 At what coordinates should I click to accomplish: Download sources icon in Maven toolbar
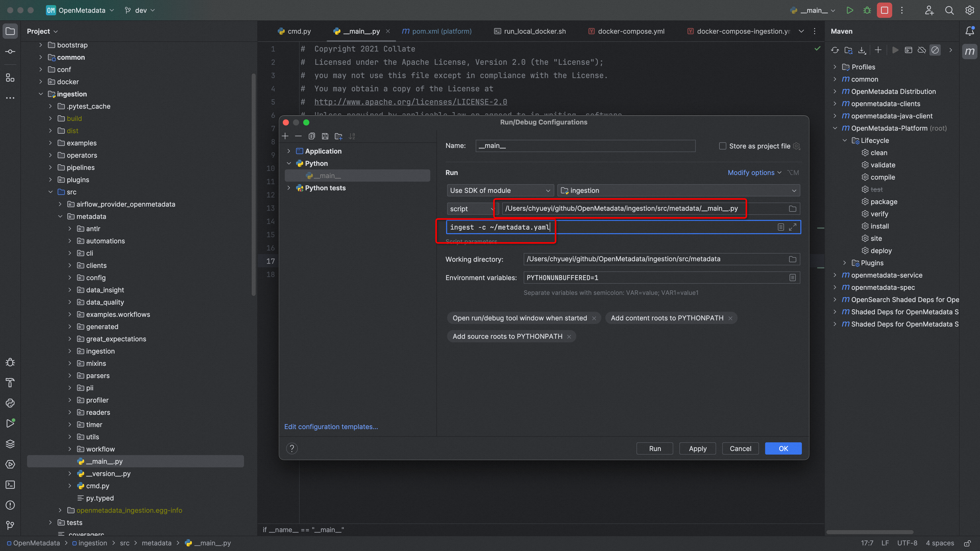pyautogui.click(x=862, y=50)
